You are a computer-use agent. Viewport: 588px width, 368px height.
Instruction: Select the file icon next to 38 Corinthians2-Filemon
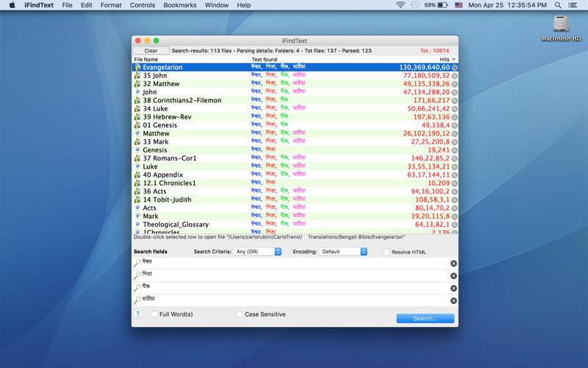pyautogui.click(x=137, y=100)
